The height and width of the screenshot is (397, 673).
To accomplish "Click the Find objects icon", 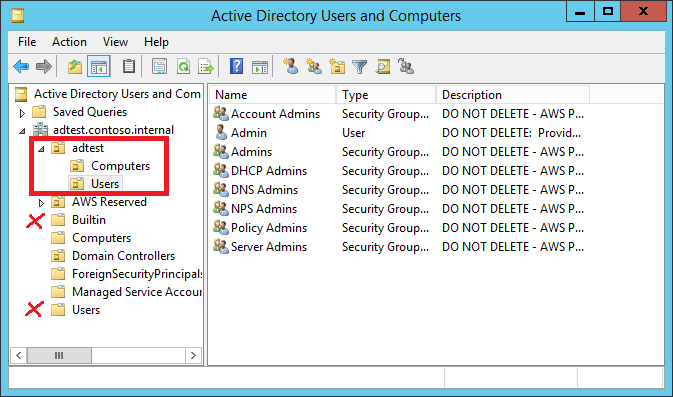I will (383, 67).
